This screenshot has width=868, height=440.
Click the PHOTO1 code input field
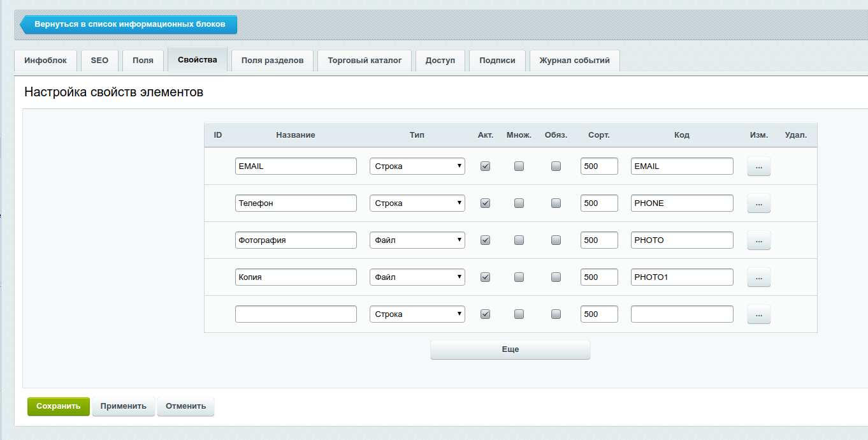(682, 277)
